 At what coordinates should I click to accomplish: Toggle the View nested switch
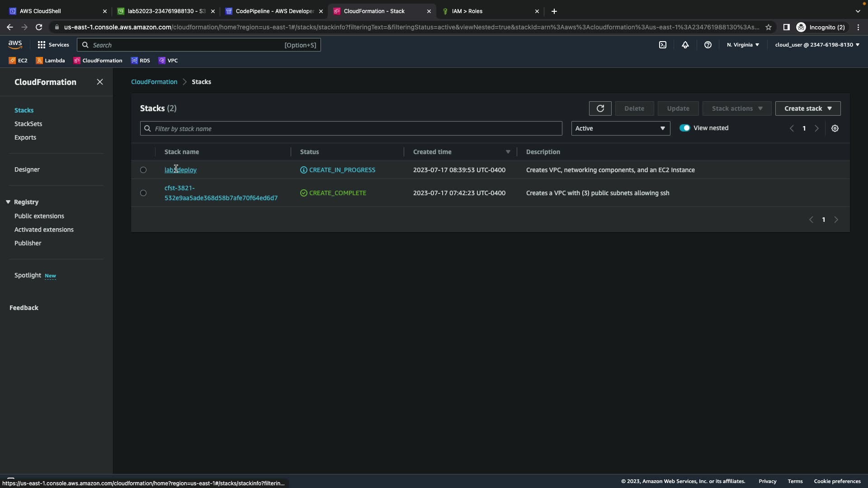tap(684, 128)
